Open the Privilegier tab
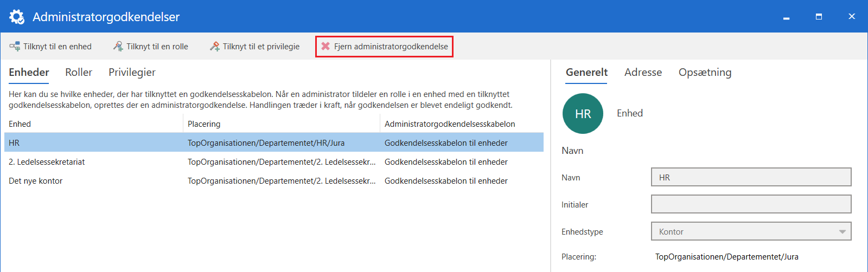Viewport: 868px width, 272px height. pyautogui.click(x=132, y=73)
